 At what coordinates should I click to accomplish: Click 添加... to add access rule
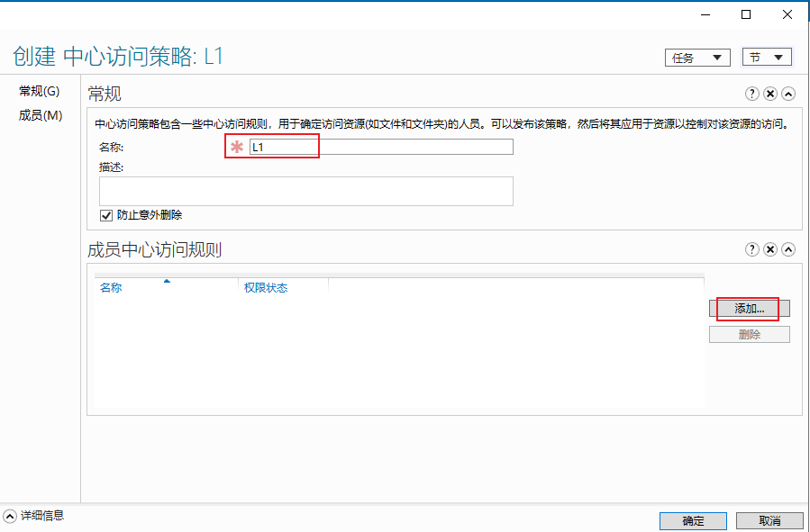click(749, 309)
